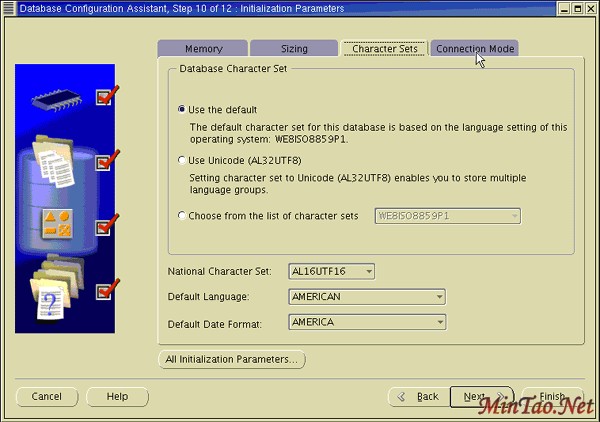Click the checkmark beside the memory chip
Screen dimensions: 600x422
(x=107, y=96)
